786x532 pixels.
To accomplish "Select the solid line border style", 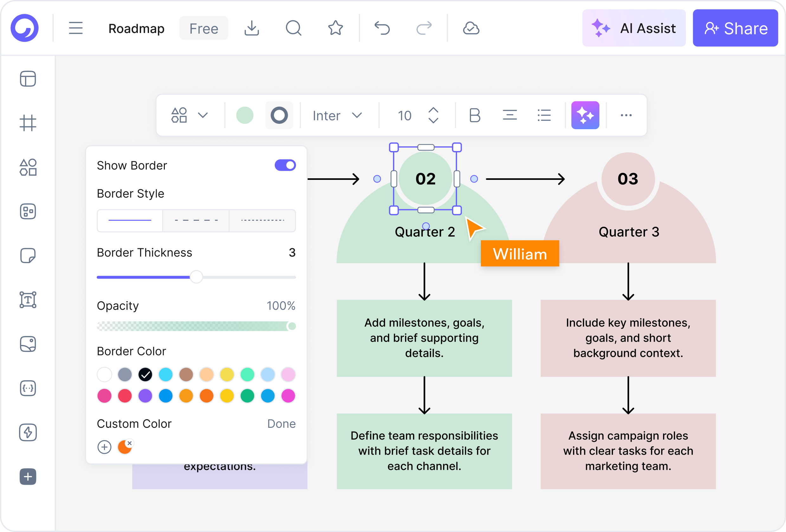I will 130,220.
